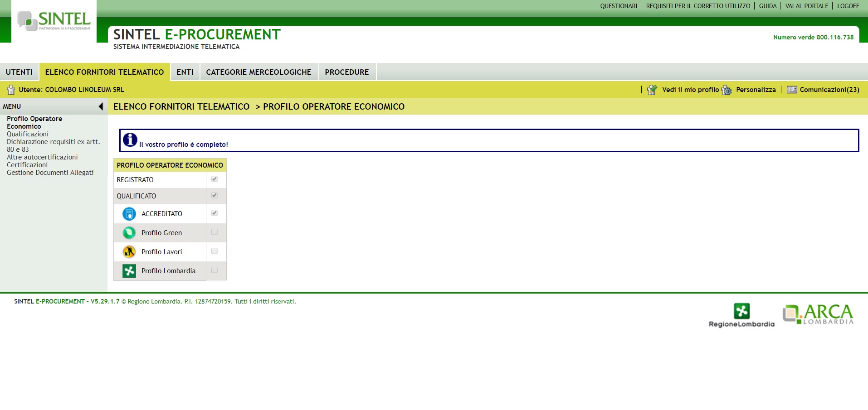Click Vedi il mio profilo link
Viewport: 868px width, 410px height.
pyautogui.click(x=690, y=90)
